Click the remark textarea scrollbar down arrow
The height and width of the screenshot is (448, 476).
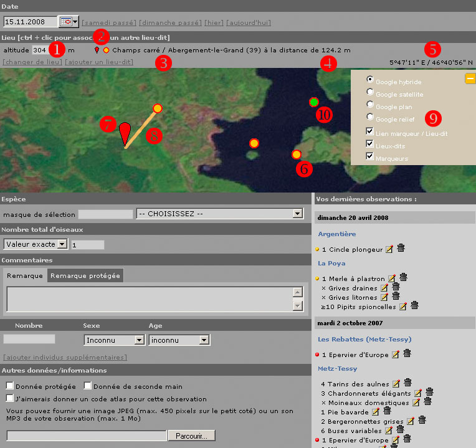tap(298, 306)
